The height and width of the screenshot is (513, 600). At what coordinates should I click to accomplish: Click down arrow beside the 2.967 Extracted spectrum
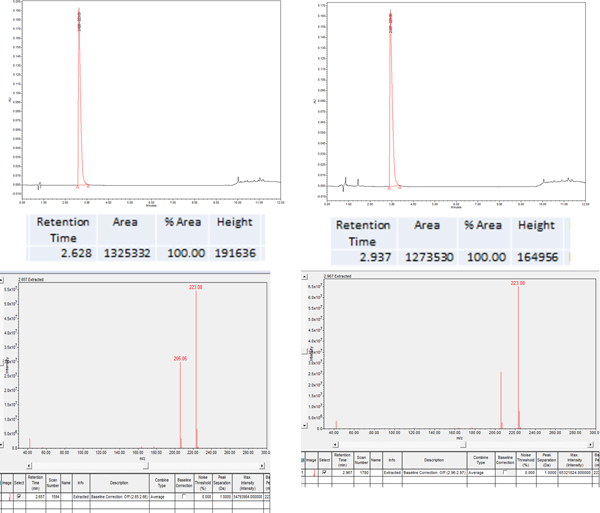tap(305, 425)
